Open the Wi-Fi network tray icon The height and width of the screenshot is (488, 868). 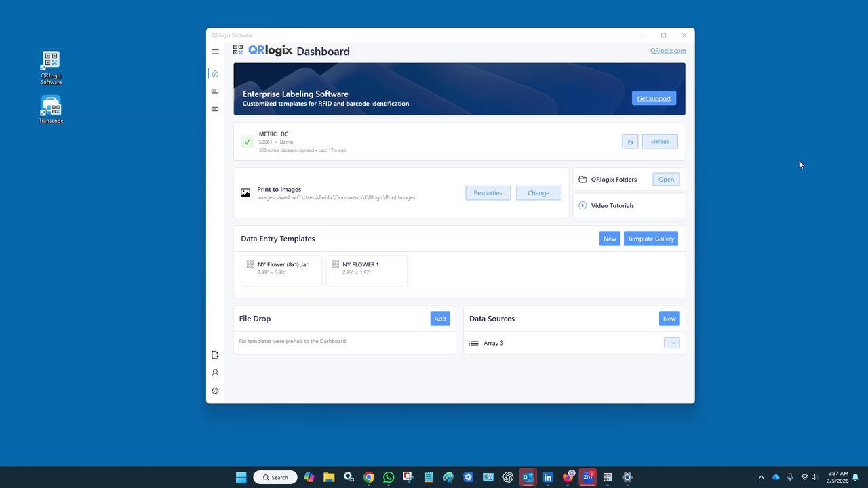(804, 477)
